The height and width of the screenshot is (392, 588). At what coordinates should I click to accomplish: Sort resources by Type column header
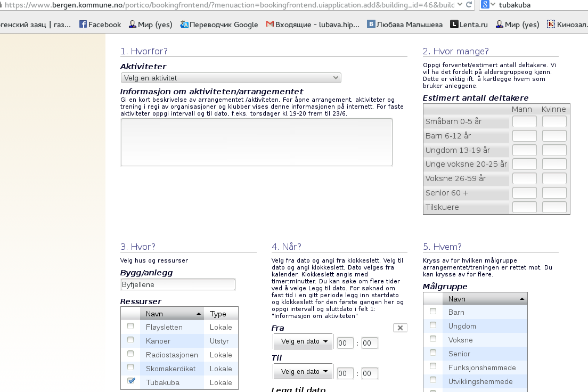pyautogui.click(x=218, y=314)
